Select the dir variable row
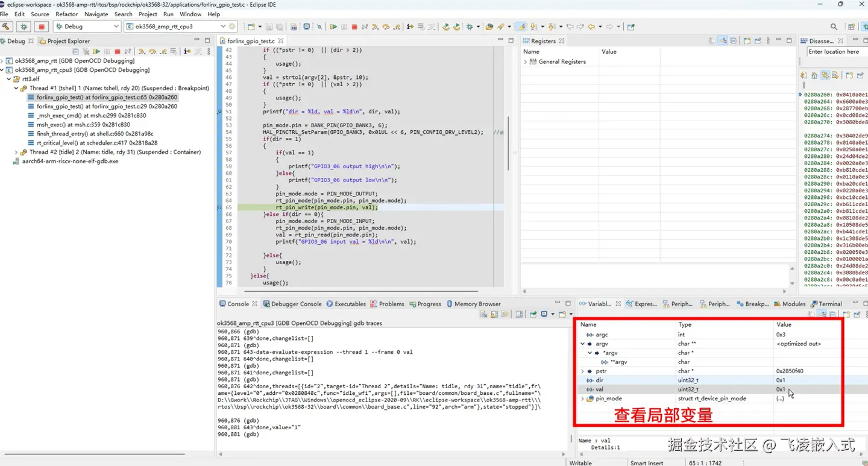The height and width of the screenshot is (466, 868). click(x=708, y=380)
